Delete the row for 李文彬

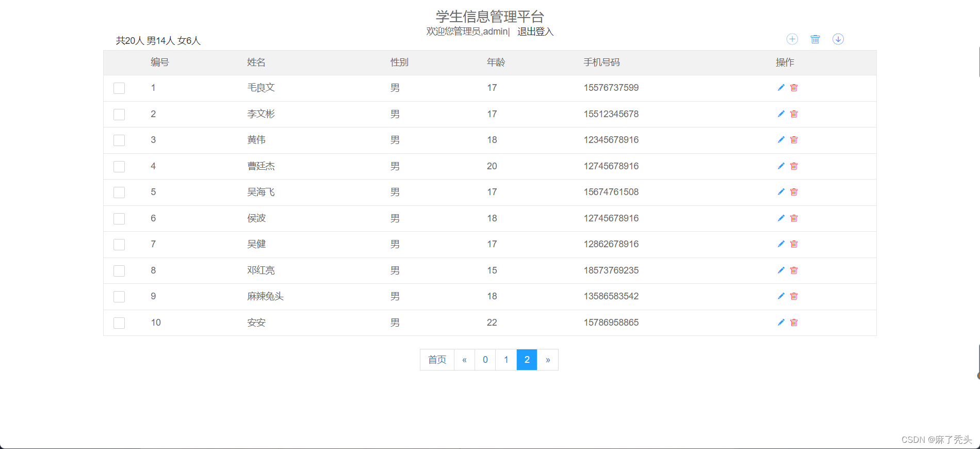click(x=794, y=114)
